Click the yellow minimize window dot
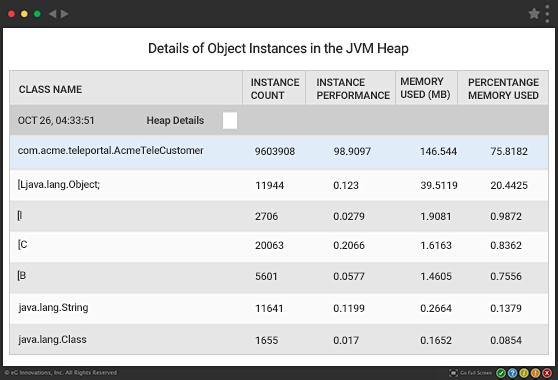Image resolution: width=558 pixels, height=380 pixels. click(24, 14)
